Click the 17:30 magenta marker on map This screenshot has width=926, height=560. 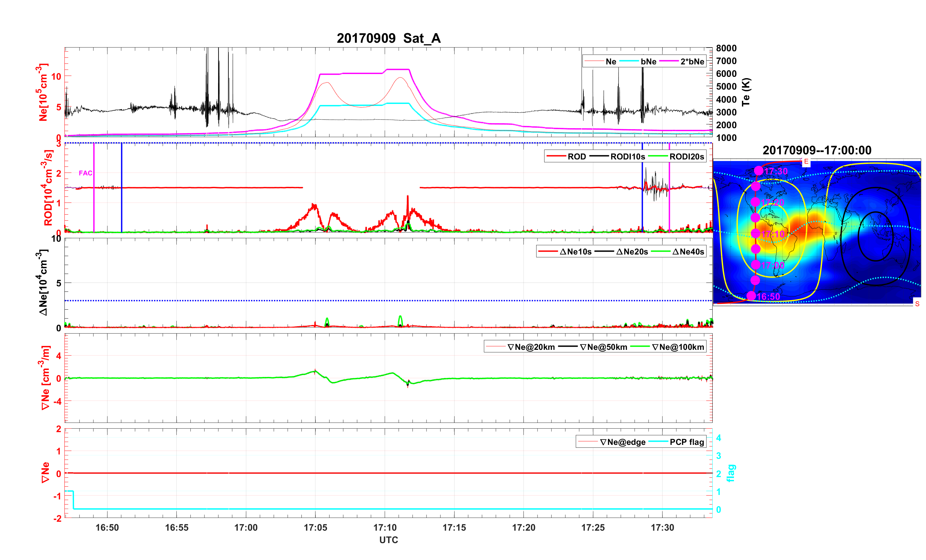pos(759,171)
